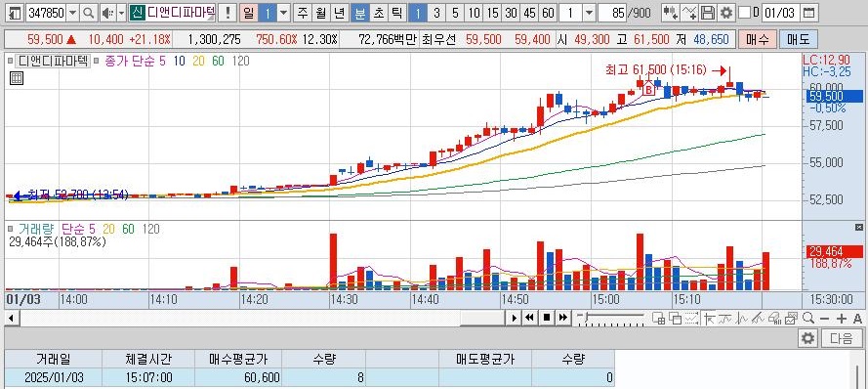Image resolution: width=868 pixels, height=389 pixels.
Task: Click scrollbar left arrow below chart
Action: 11,318
